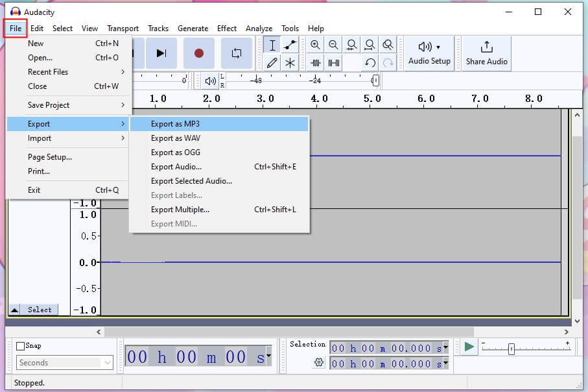Choose Open... from the File menu
588x392 pixels.
pos(69,58)
